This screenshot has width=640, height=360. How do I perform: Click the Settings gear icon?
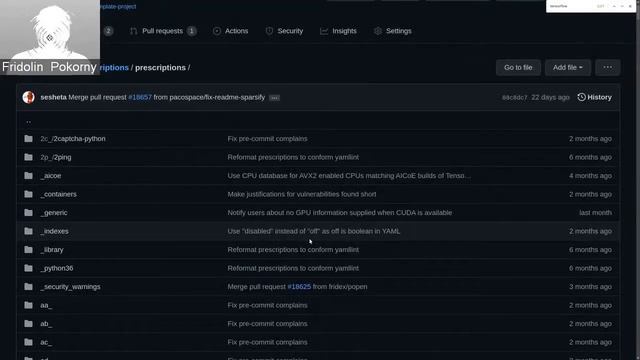(378, 31)
